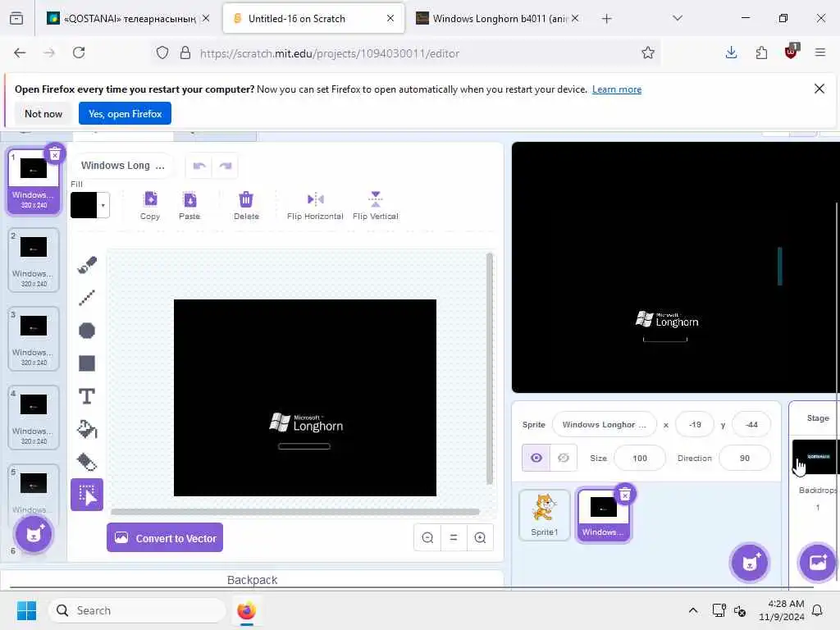Select costume 3 thumbnail

[x=33, y=339]
